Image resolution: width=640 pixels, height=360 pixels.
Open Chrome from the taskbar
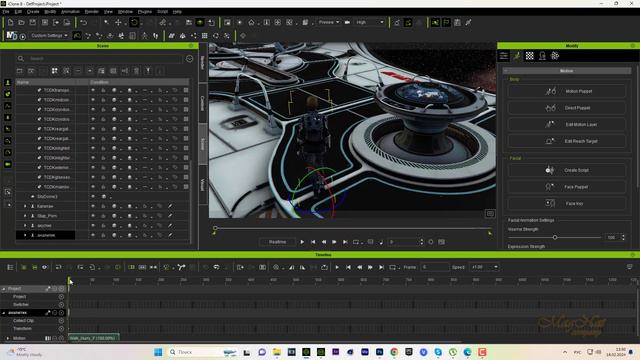(x=394, y=352)
